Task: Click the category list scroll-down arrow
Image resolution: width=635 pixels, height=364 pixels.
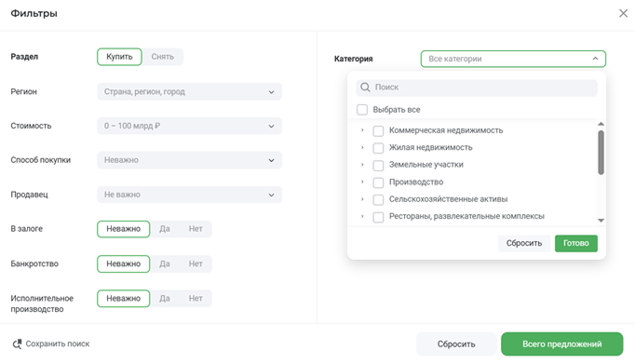Action: pos(601,221)
